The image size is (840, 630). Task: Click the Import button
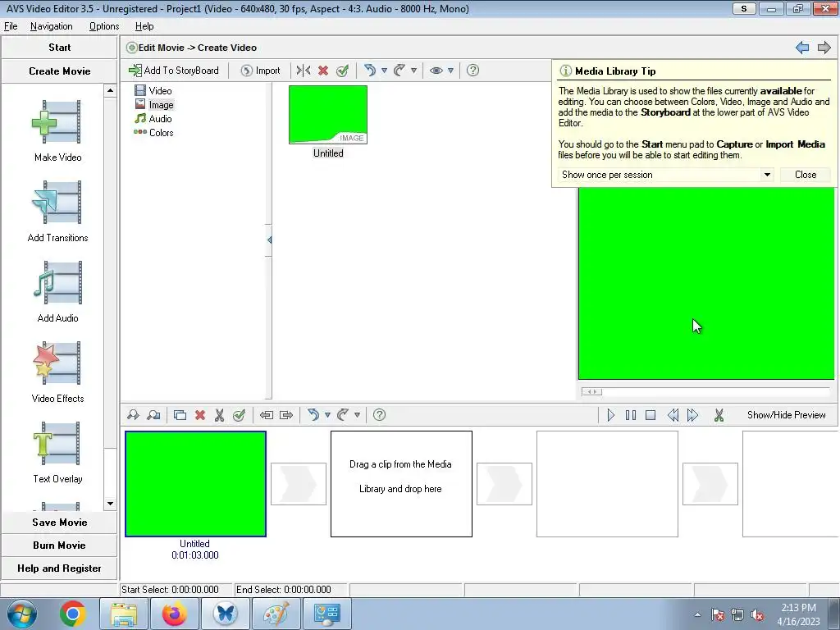click(260, 71)
